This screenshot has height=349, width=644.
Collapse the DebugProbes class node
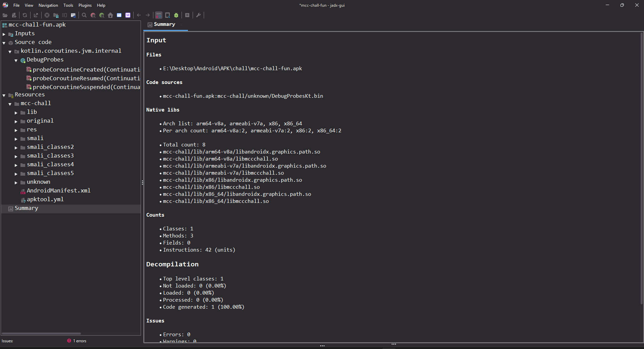pos(16,60)
